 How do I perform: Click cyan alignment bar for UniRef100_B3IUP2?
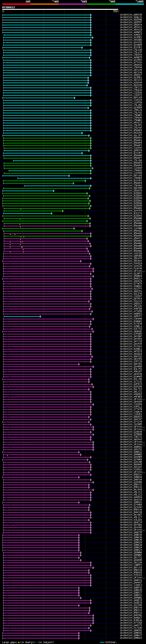point(43,48)
